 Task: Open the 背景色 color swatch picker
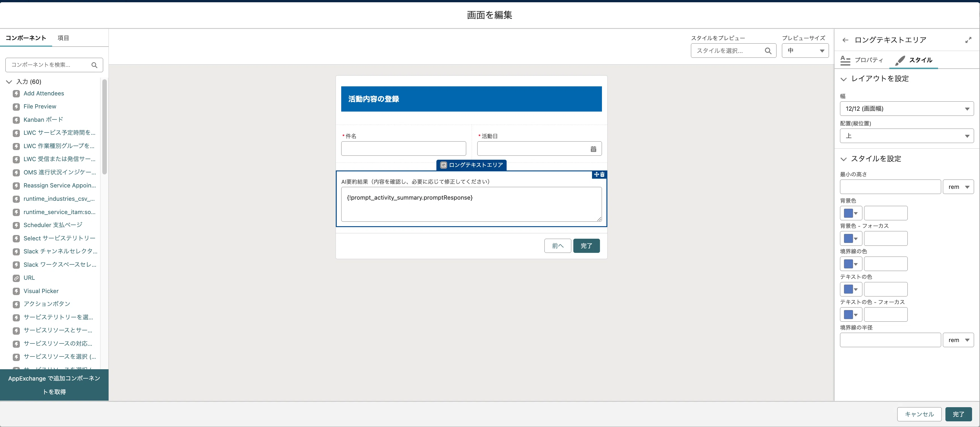(851, 213)
